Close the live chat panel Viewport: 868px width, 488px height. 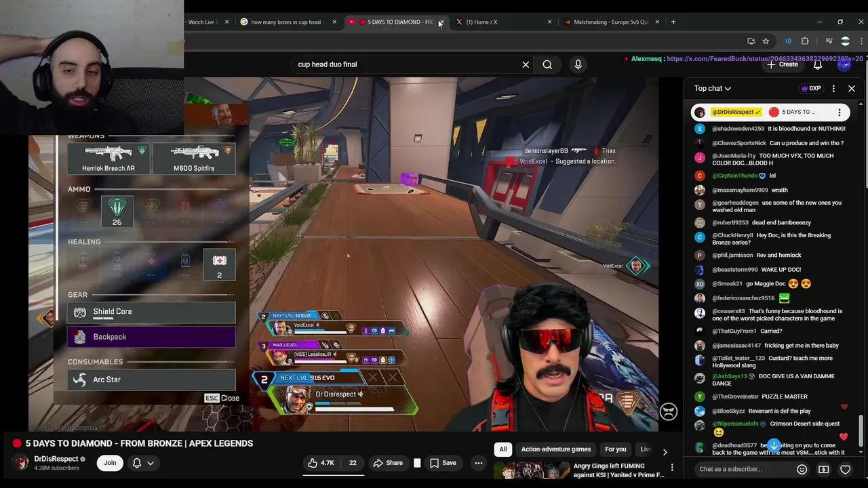point(852,88)
